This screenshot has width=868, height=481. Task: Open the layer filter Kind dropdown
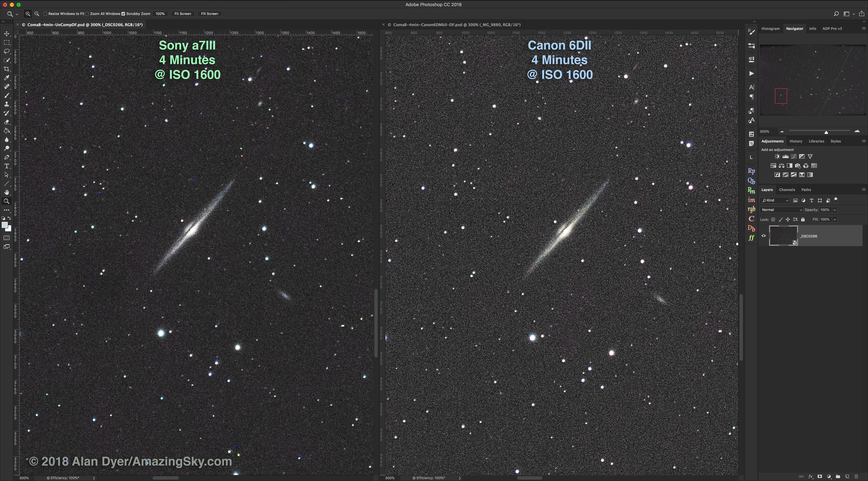775,200
